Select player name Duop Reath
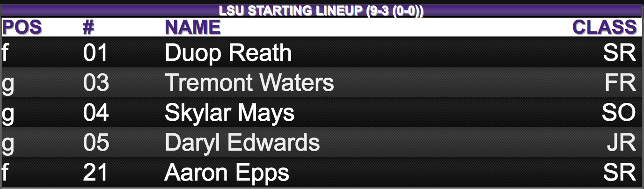Screen dimensions: 644x189 point(228,53)
